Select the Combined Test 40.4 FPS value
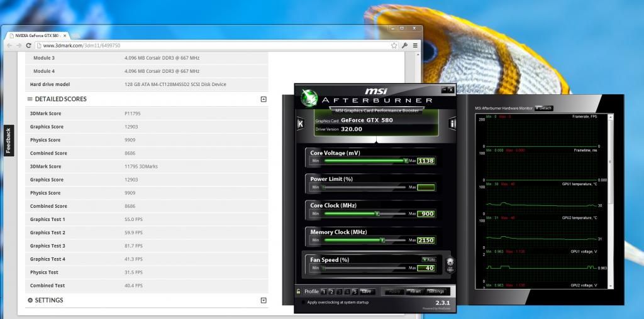This screenshot has width=644, height=319. pyautogui.click(x=133, y=286)
